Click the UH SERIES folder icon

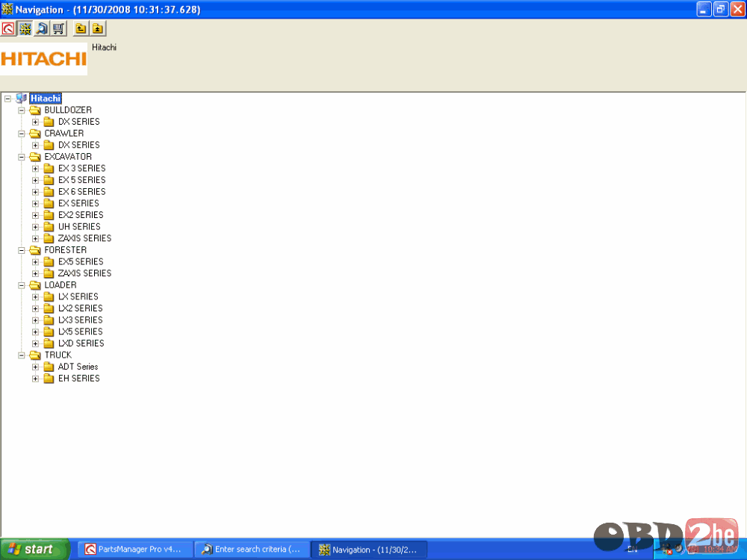pos(49,227)
